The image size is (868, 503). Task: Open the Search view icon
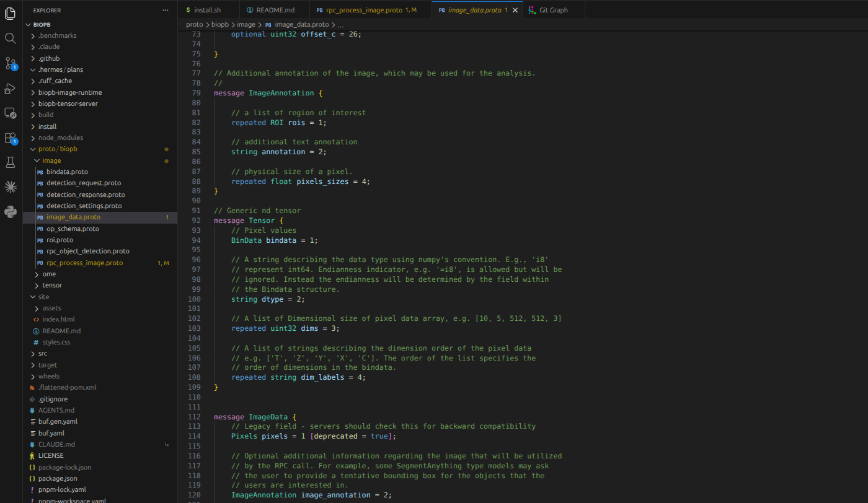[11, 38]
